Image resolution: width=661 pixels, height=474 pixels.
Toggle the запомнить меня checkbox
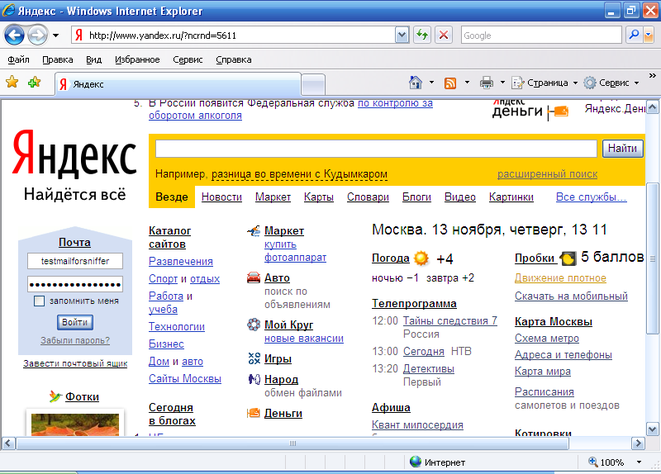pos(39,301)
